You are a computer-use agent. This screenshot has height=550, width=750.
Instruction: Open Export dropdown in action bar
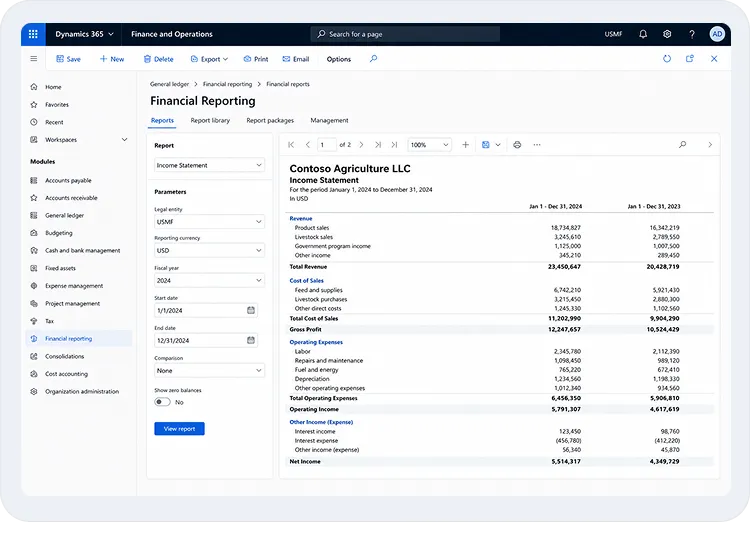pyautogui.click(x=209, y=59)
